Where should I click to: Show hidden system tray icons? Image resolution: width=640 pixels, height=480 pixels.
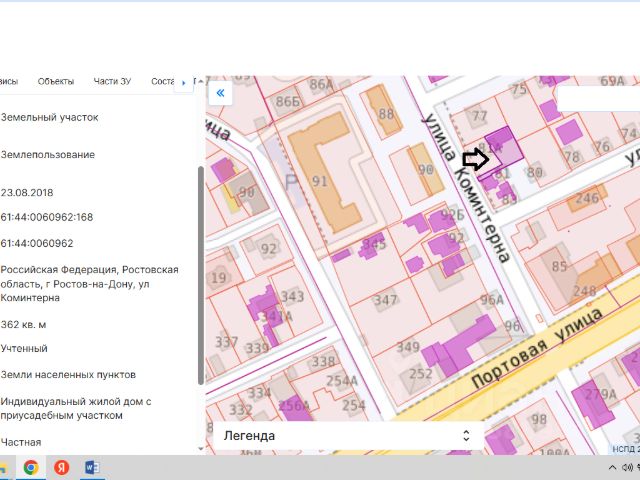[x=612, y=468]
